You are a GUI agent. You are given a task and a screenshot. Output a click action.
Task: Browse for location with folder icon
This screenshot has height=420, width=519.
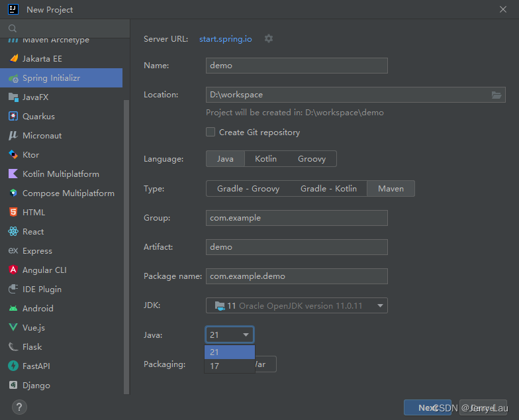point(496,95)
